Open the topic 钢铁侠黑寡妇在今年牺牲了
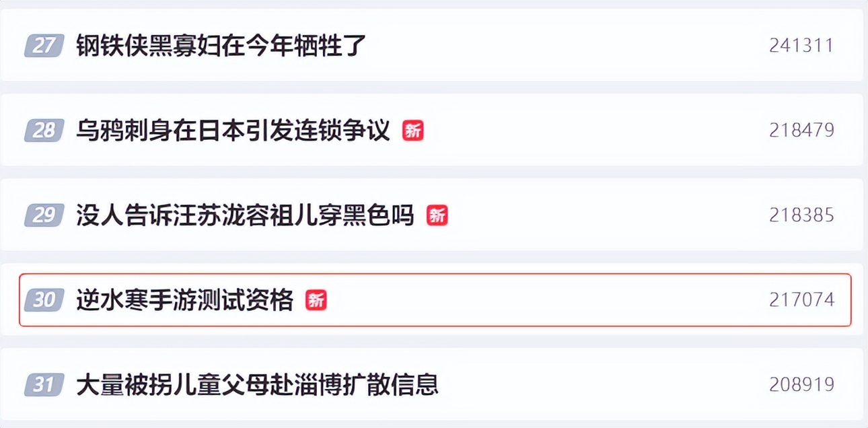This screenshot has height=428, width=868. pos(221,46)
